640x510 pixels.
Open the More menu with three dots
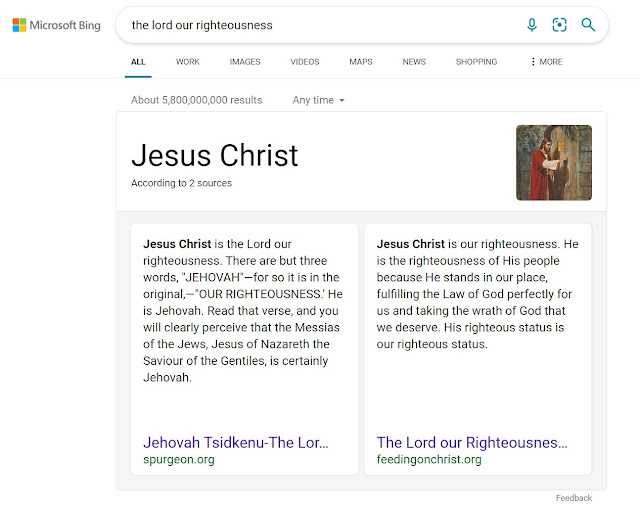[x=546, y=62]
